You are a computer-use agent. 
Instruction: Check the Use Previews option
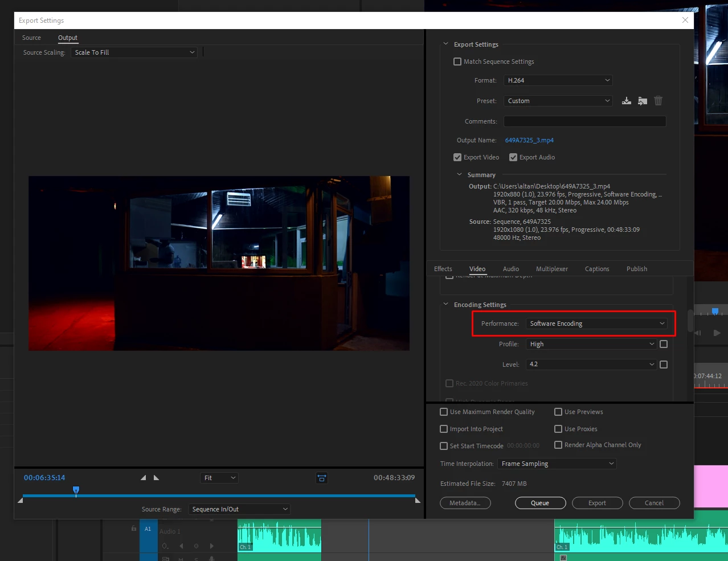(x=558, y=412)
